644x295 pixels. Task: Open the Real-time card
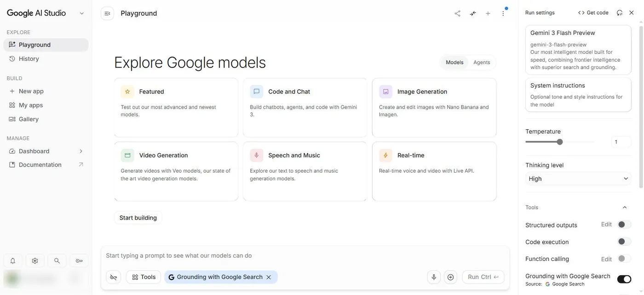(434, 172)
